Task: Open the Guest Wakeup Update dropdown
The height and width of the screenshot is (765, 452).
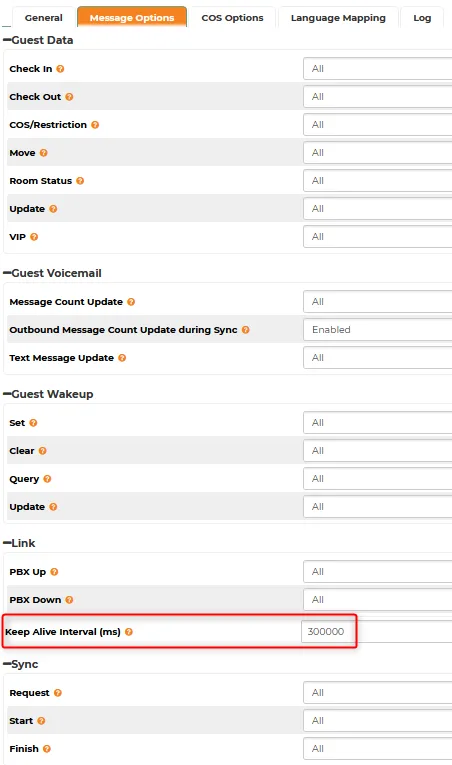Action: pyautogui.click(x=377, y=507)
